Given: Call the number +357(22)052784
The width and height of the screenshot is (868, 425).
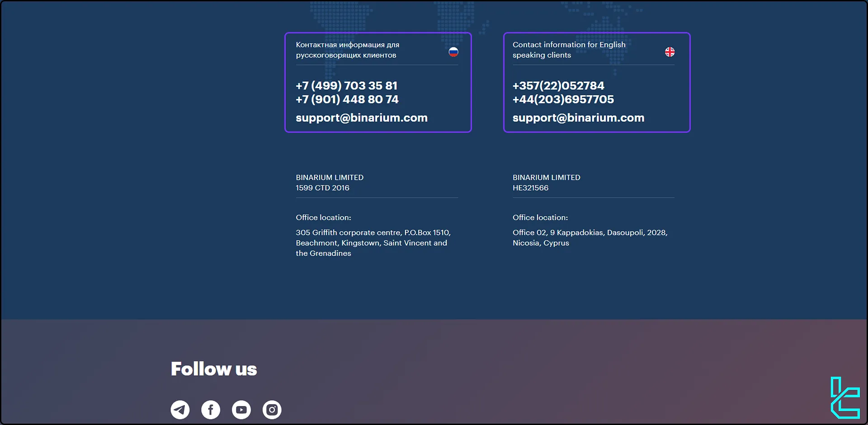Looking at the screenshot, I should (558, 85).
